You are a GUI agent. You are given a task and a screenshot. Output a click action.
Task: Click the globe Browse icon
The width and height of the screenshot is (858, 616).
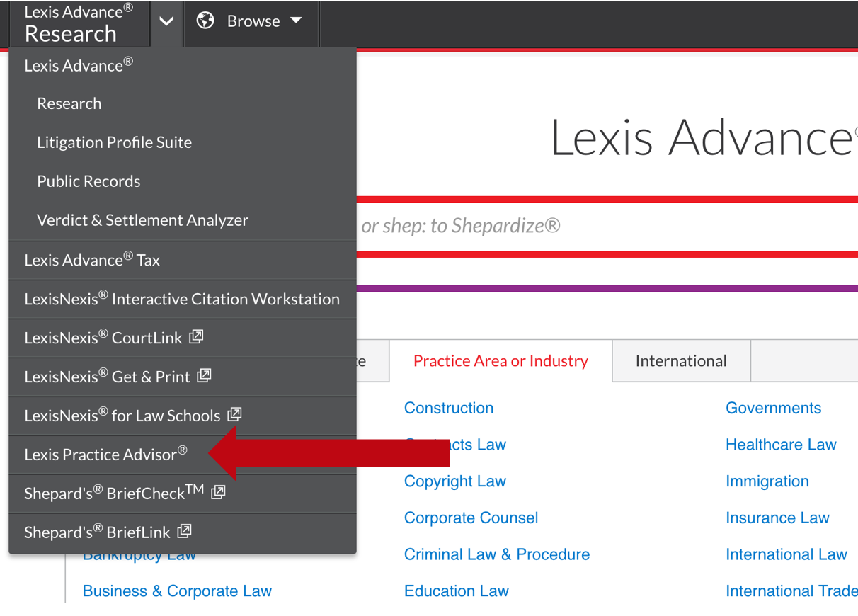(205, 21)
